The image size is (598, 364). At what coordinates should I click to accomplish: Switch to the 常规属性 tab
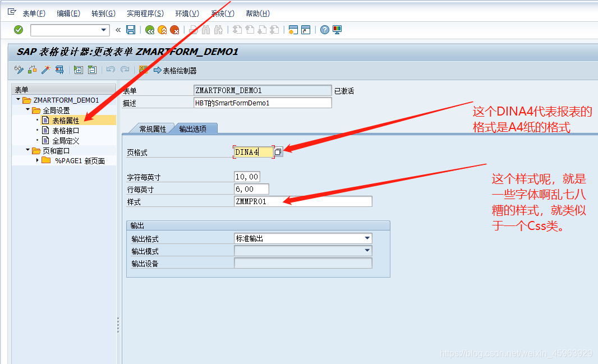click(153, 129)
